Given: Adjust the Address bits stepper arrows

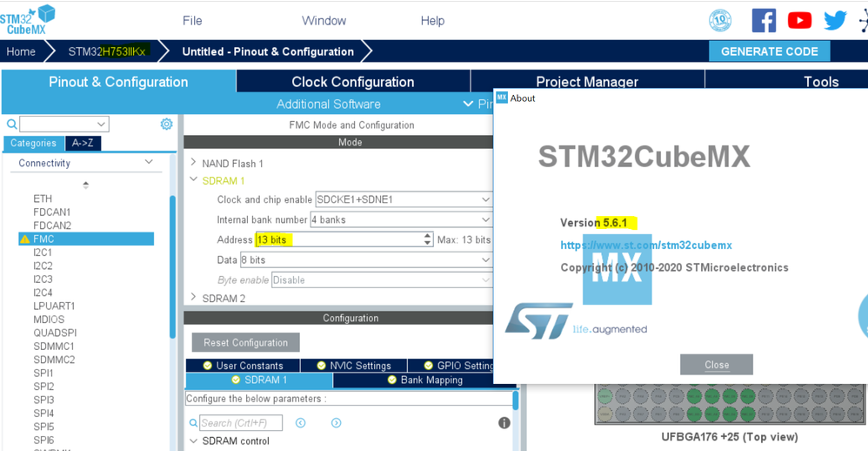Looking at the screenshot, I should tap(427, 239).
